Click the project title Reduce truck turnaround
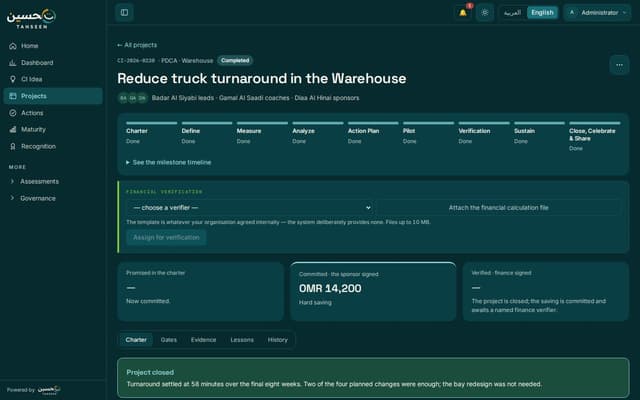The image size is (640, 400). [x=262, y=78]
